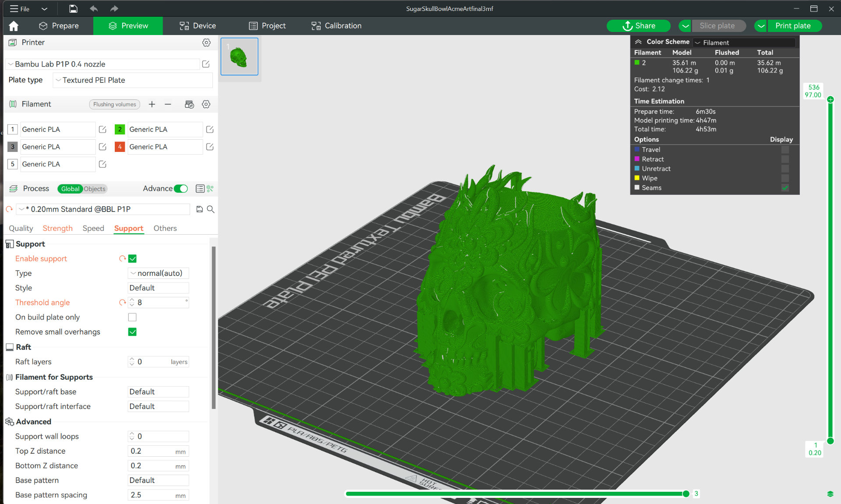Screen dimensions: 841x504
Task: Toggle the Advance mode switch
Action: [x=180, y=189]
